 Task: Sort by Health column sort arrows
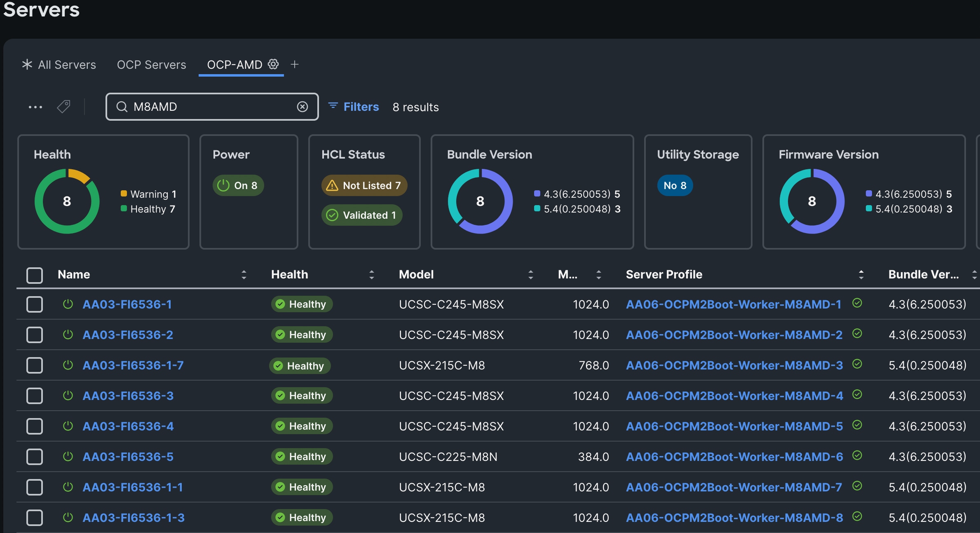pos(372,275)
